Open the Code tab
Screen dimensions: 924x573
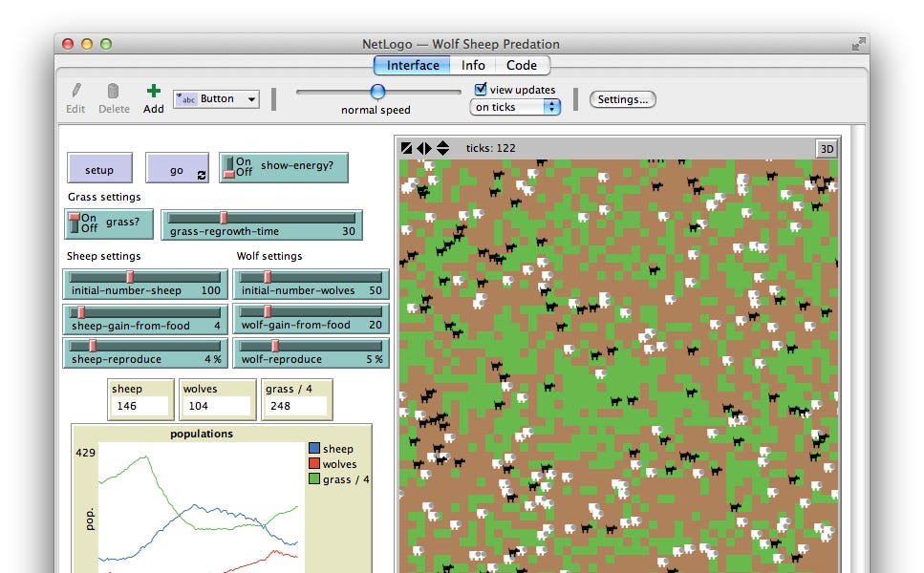(x=522, y=65)
